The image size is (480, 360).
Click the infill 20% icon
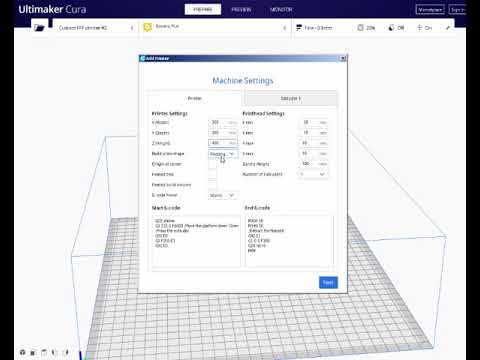(360, 28)
